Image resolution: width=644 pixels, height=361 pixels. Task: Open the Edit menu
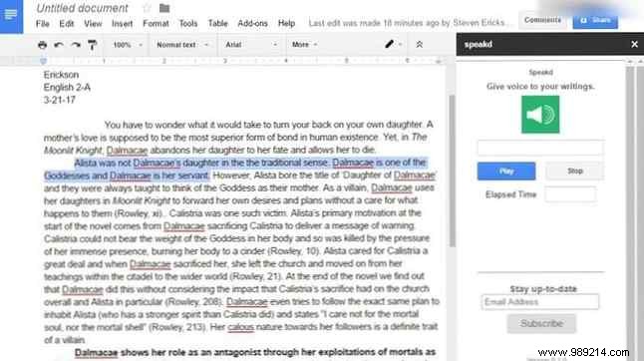click(67, 23)
